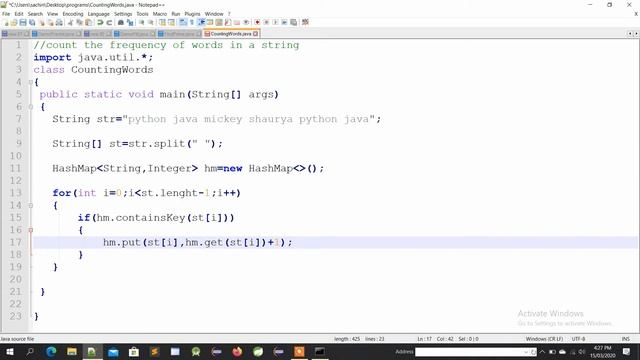640x360 pixels.
Task: Collapse the main method fold marker on line 6
Action: point(31,107)
